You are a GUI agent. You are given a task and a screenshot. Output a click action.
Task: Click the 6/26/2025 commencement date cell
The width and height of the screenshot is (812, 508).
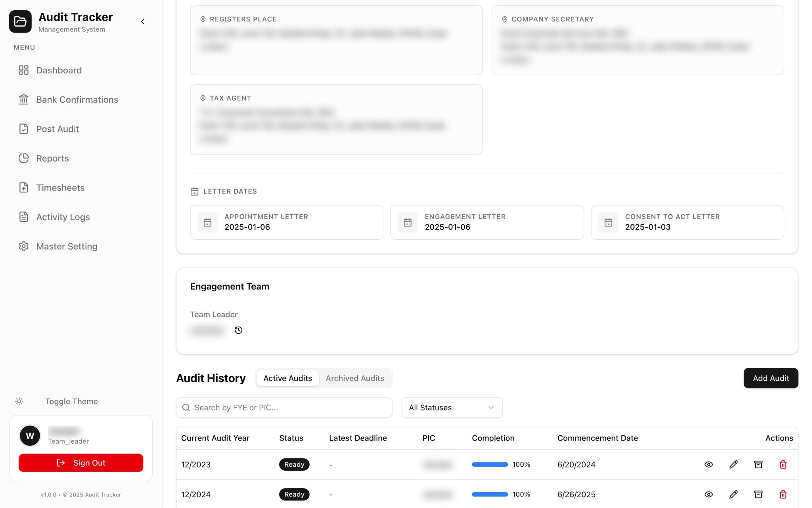[x=576, y=495]
